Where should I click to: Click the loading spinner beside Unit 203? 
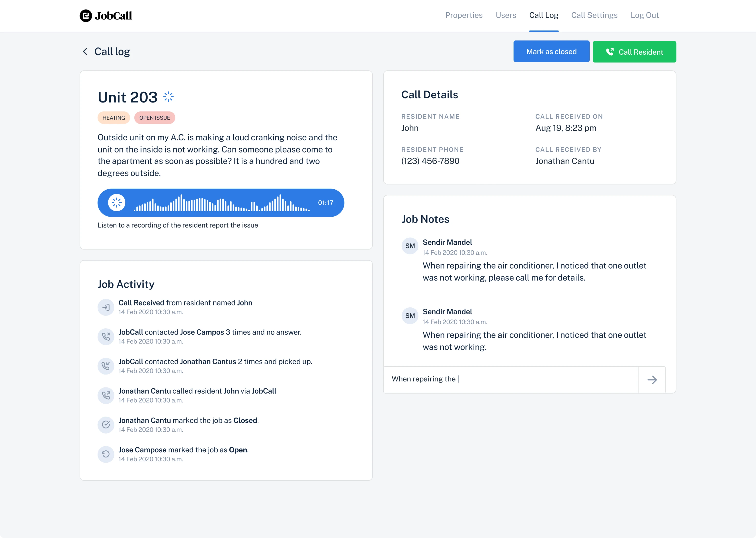(x=168, y=97)
